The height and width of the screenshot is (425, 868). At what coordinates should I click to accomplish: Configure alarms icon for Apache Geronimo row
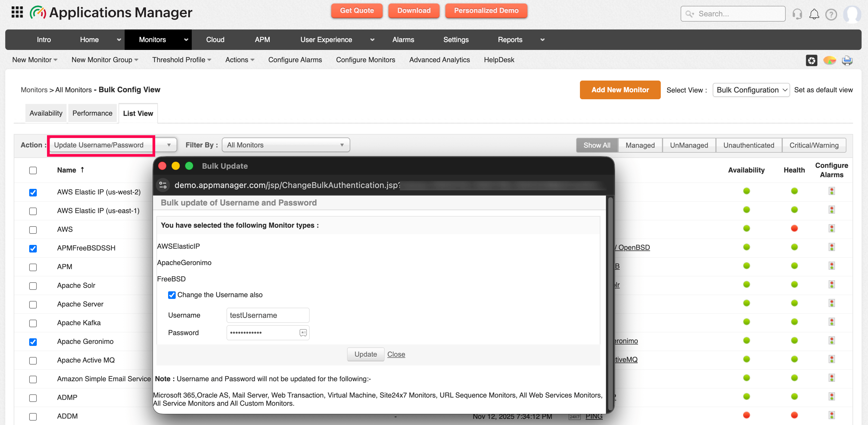(832, 340)
